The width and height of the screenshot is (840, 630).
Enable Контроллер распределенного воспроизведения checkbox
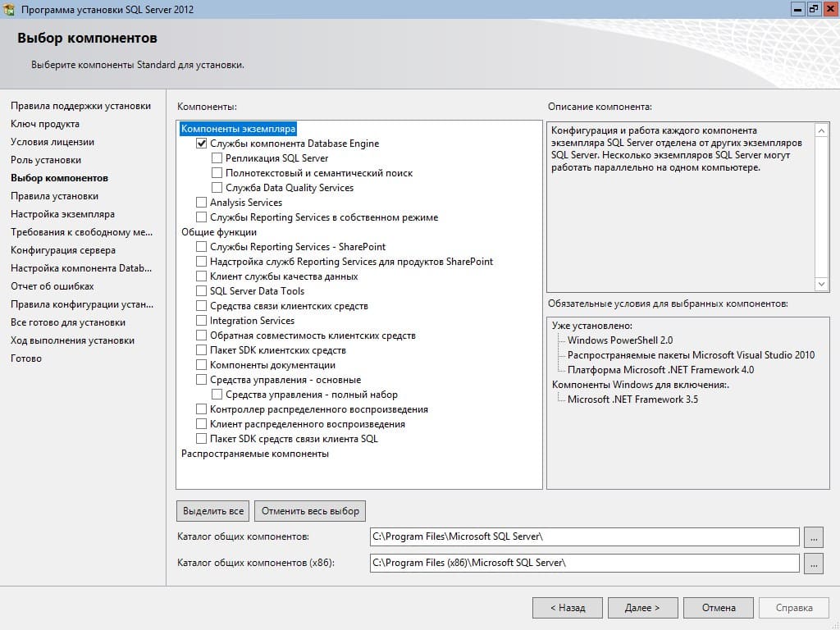pos(202,409)
